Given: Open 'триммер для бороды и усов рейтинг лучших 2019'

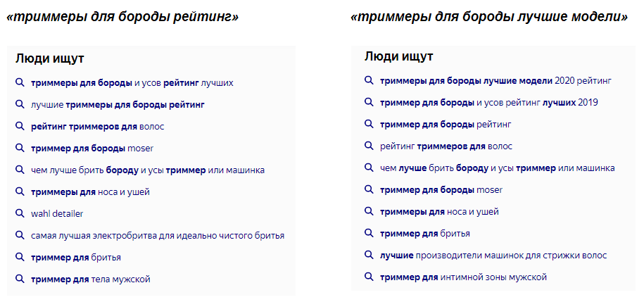Looking at the screenshot, I should tap(488, 102).
